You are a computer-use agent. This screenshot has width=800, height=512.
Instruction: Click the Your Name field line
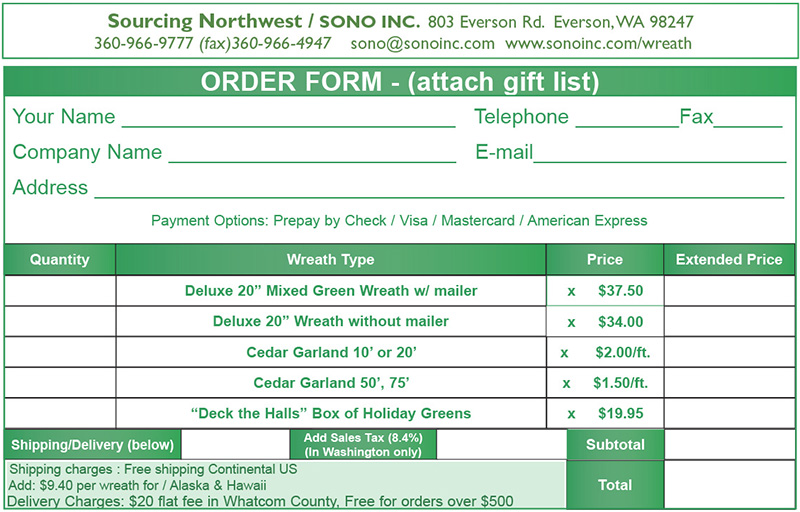[x=289, y=118]
